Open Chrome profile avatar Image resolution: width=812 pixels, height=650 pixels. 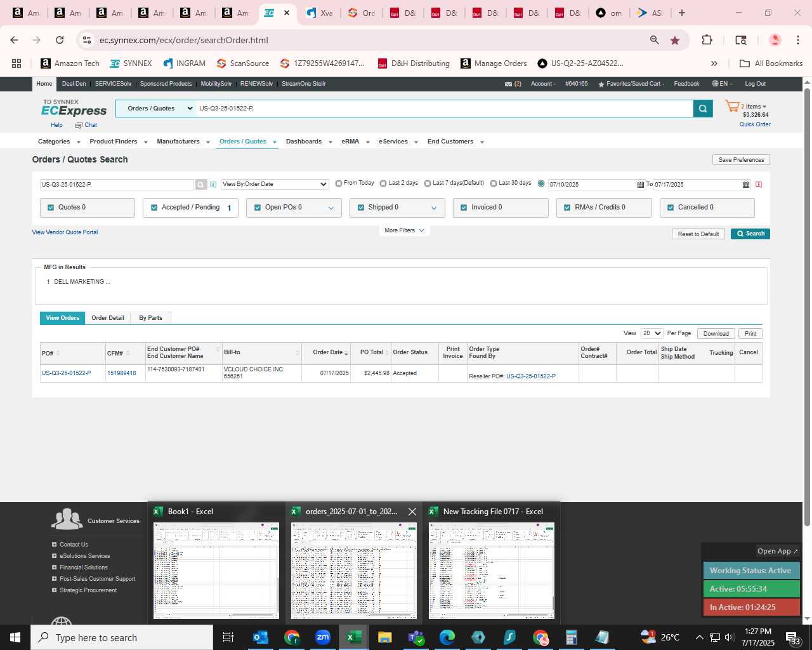[775, 40]
